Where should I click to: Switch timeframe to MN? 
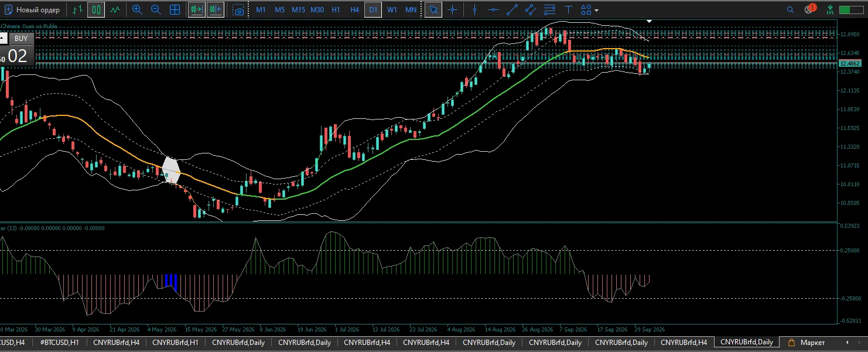[x=411, y=10]
